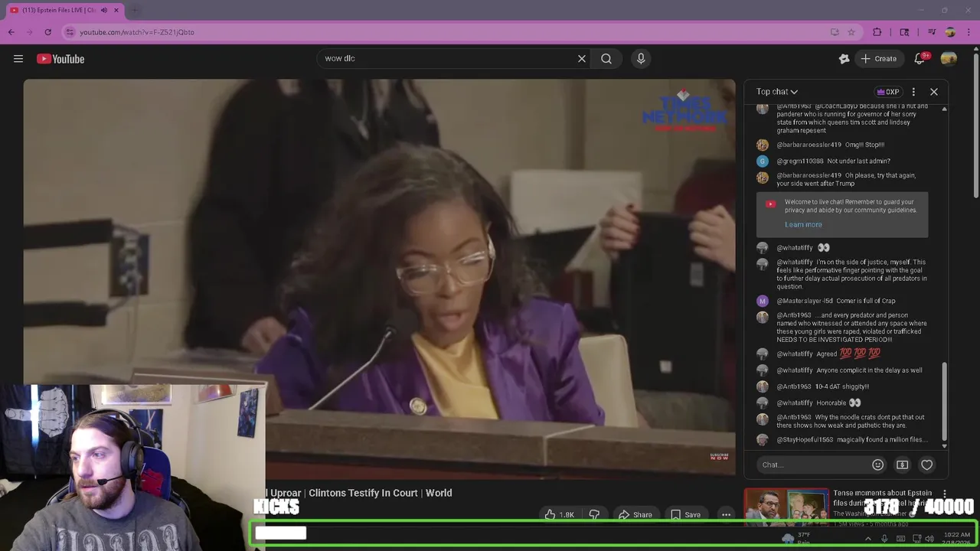Click the @StayHopeful1563 chat message
This screenshot has width=980, height=551.
(843, 439)
